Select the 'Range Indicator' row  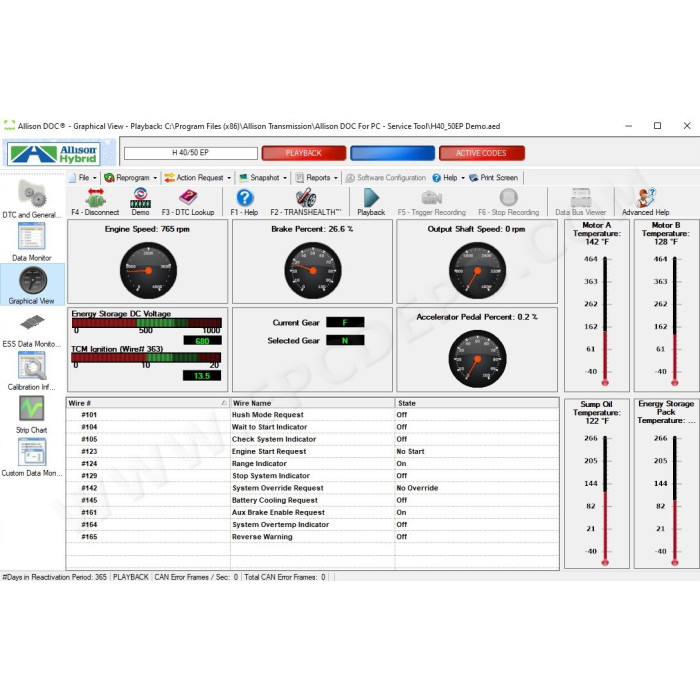[x=312, y=463]
